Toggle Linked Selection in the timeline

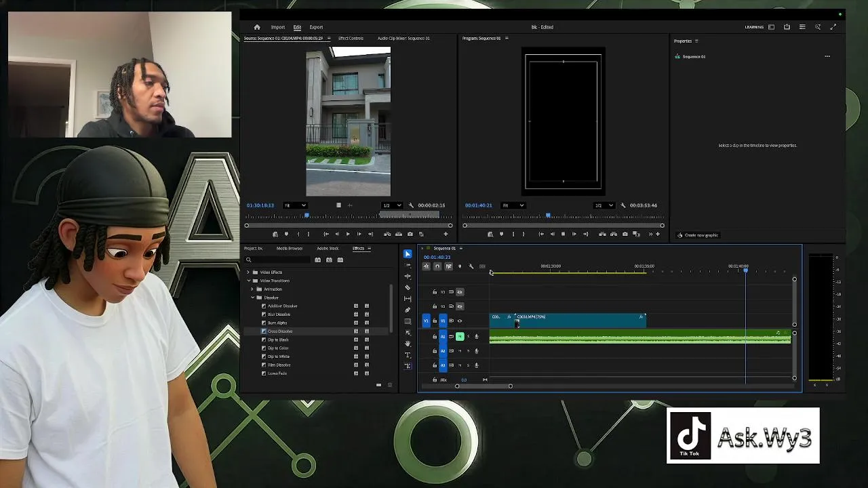(x=448, y=266)
